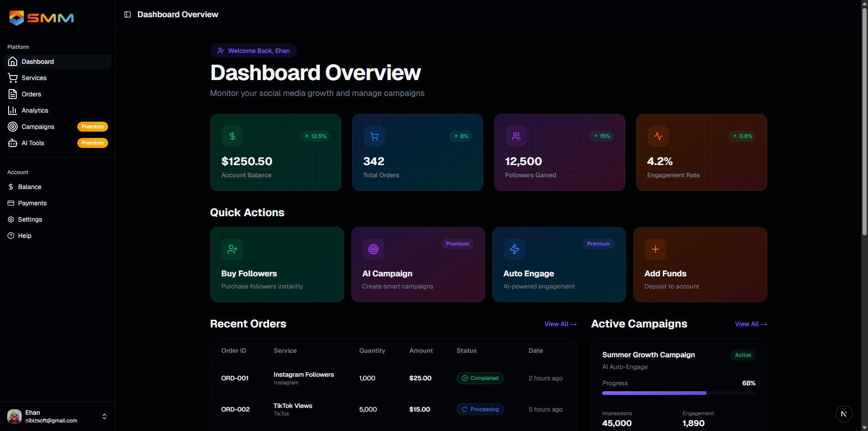Click the Analytics bar chart icon
This screenshot has width=868, height=431.
(13, 110)
